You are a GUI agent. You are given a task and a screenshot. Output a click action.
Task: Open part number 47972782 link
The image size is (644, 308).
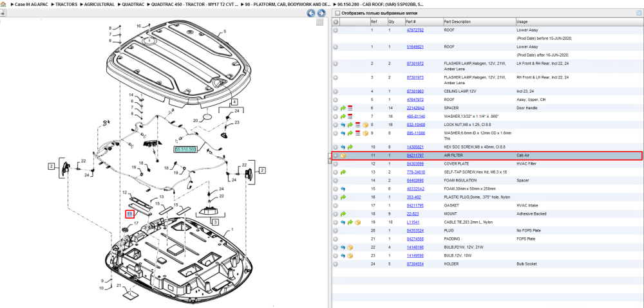(415, 30)
